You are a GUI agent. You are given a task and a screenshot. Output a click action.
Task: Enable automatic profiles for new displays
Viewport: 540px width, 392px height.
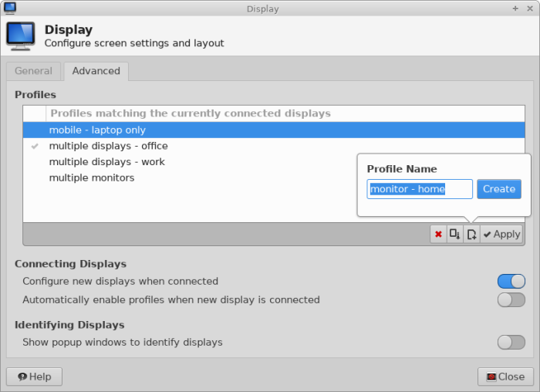pyautogui.click(x=511, y=300)
